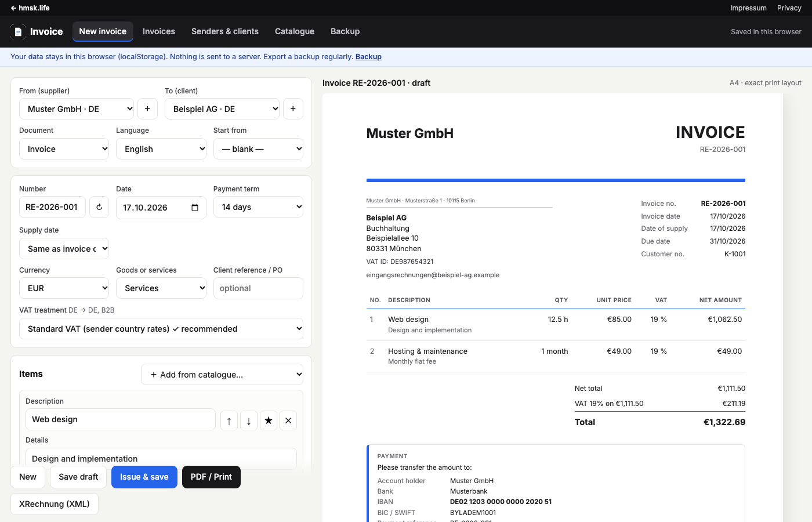The height and width of the screenshot is (522, 812).
Task: Click the PDF / Print button
Action: pos(211,477)
